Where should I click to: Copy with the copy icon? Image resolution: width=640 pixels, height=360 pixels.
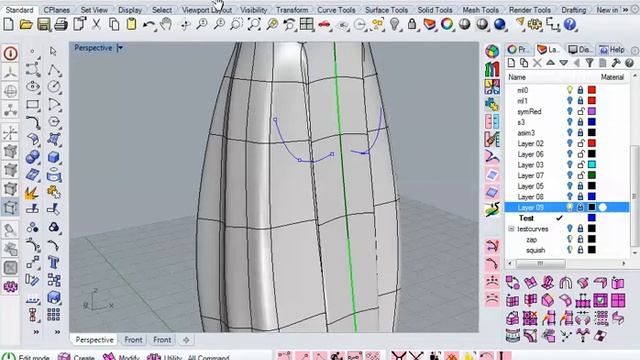tap(114, 24)
